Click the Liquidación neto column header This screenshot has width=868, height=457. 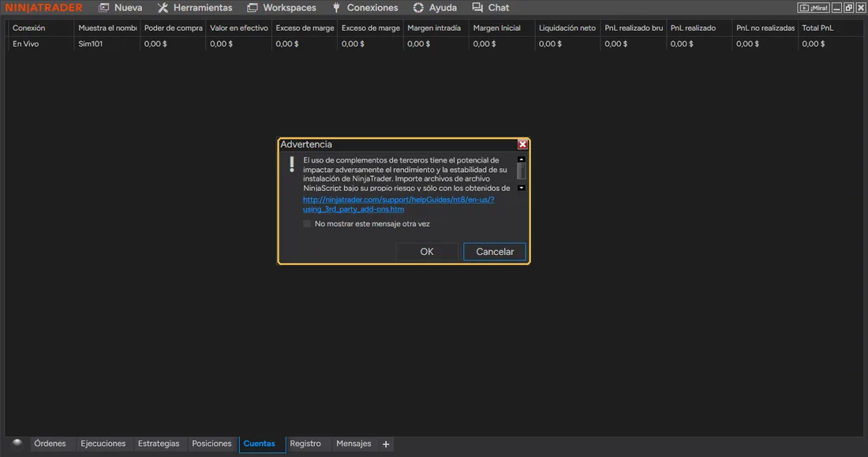[x=568, y=28]
